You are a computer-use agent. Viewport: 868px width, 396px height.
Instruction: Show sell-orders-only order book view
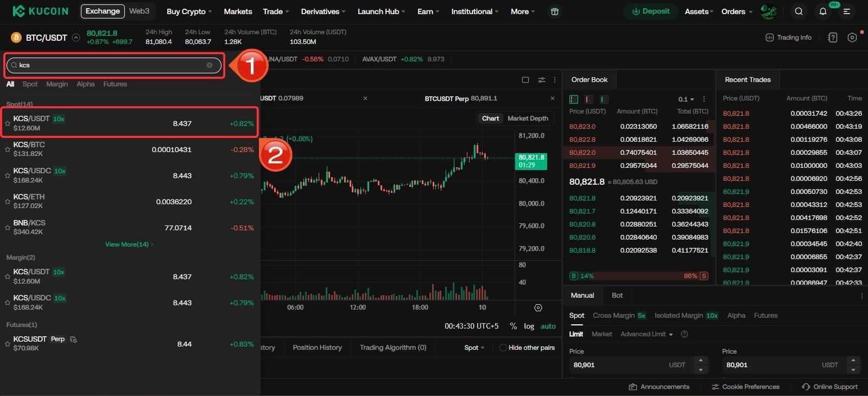point(589,99)
